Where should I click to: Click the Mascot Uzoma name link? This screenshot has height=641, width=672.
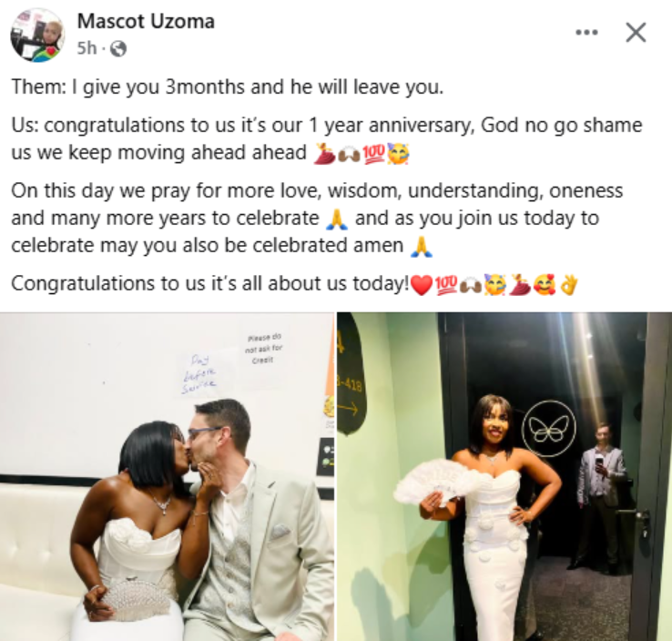[146, 22]
